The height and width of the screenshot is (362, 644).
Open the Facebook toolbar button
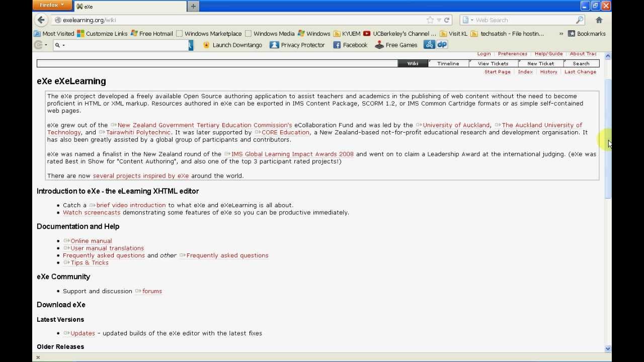tap(350, 45)
